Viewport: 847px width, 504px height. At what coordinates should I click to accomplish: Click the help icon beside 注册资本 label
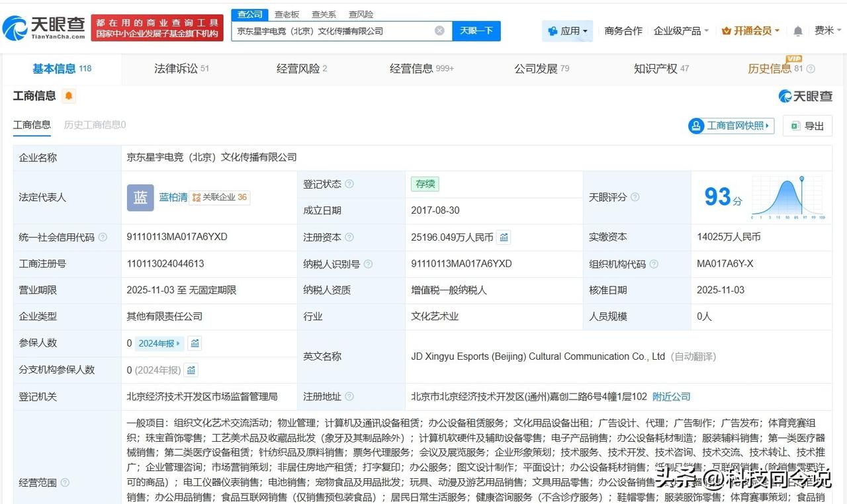pyautogui.click(x=349, y=237)
